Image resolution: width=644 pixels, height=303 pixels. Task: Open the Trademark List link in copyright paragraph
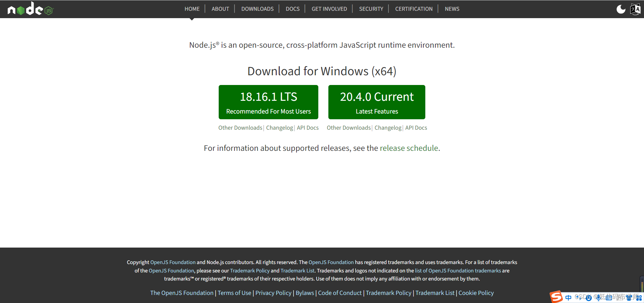298,271
